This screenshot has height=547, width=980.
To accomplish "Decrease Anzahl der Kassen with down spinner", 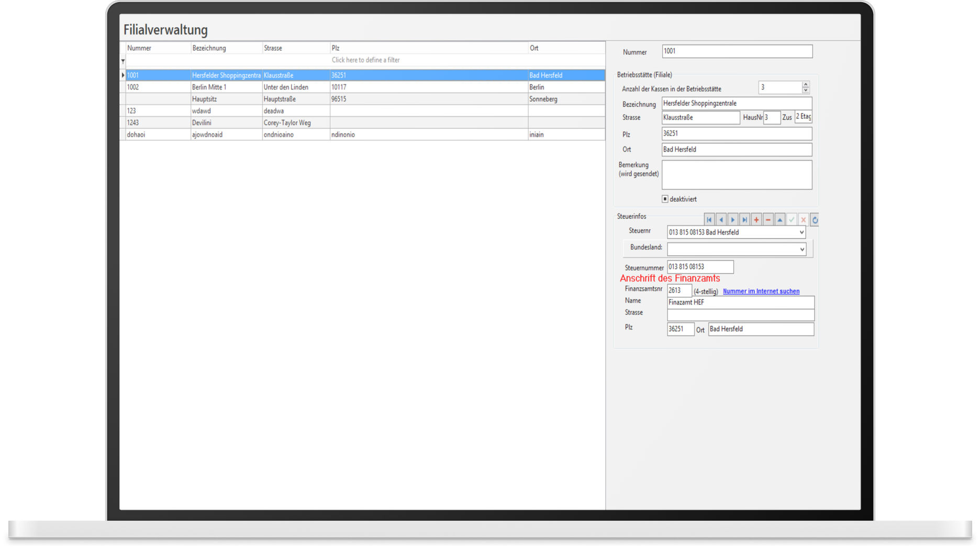I will pyautogui.click(x=806, y=91).
